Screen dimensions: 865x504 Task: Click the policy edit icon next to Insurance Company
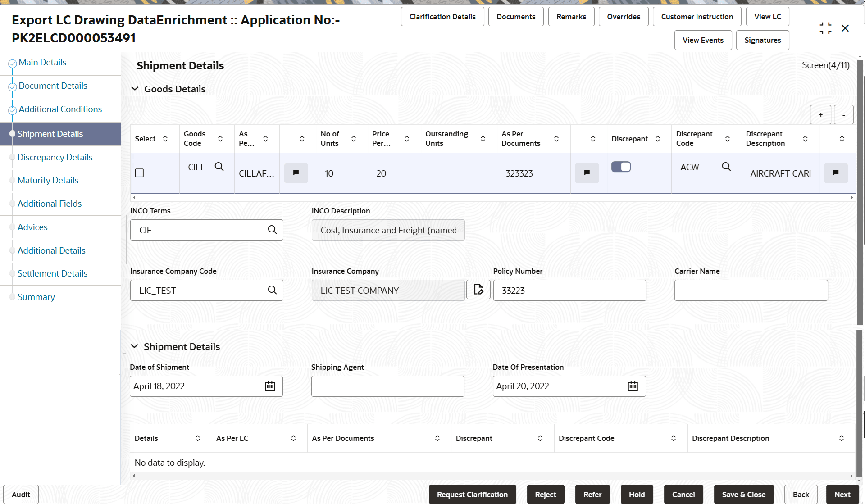(x=478, y=290)
